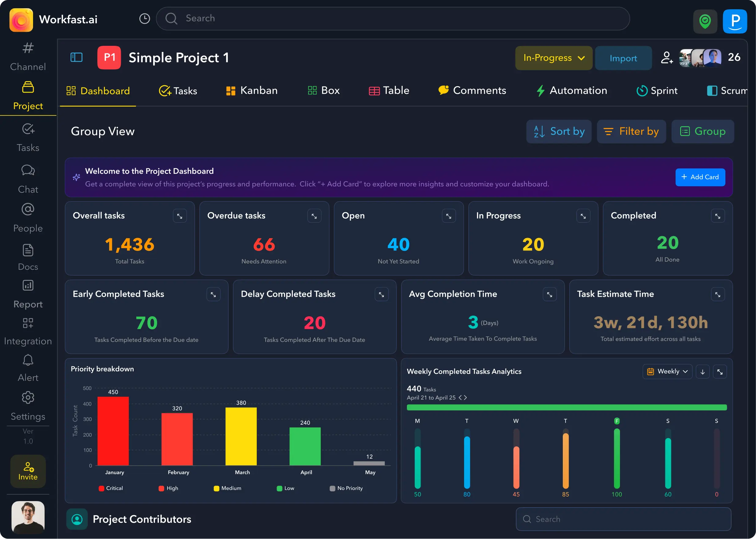Open the Alert bell in sidebar
Screen dimensions: 756x539
28,369
